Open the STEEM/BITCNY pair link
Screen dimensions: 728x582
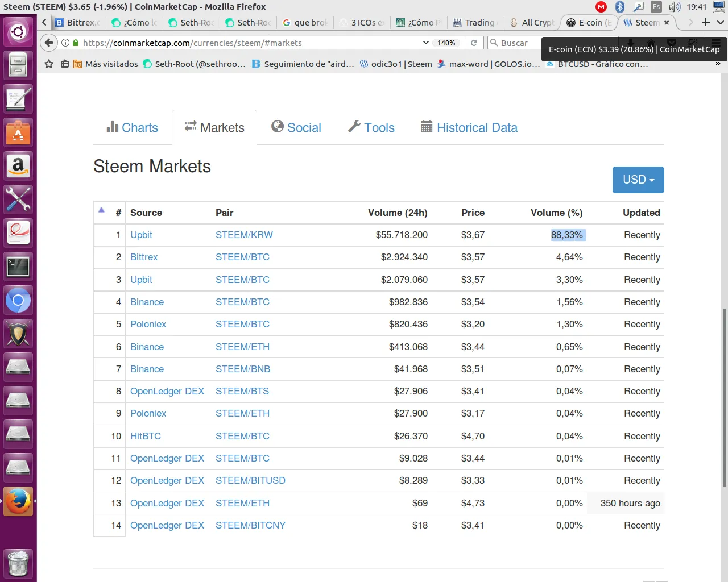click(x=250, y=525)
